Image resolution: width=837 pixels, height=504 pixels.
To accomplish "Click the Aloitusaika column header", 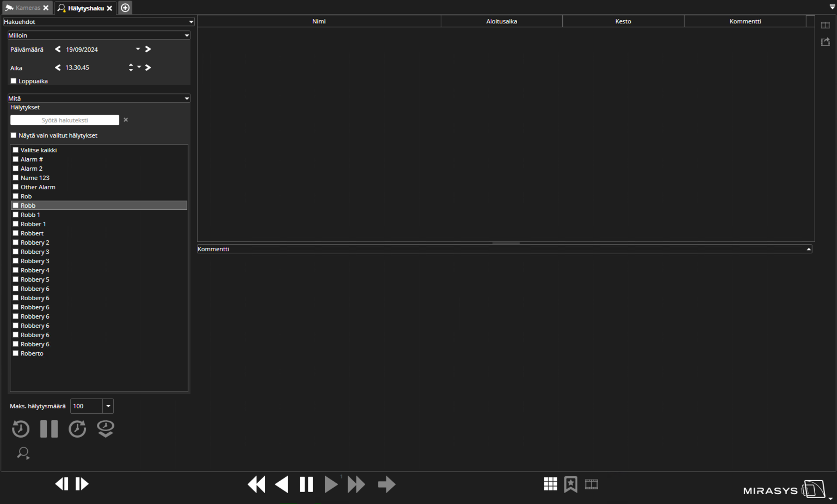I will click(x=501, y=21).
